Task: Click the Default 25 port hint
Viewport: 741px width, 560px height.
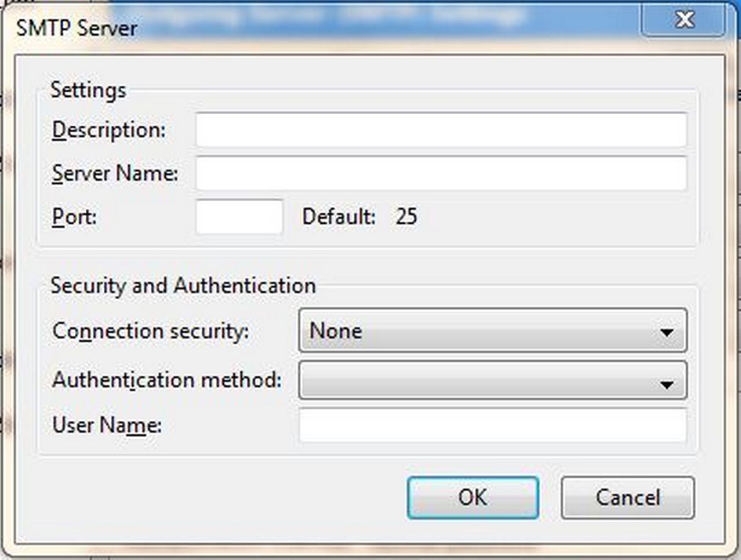Action: pyautogui.click(x=359, y=217)
